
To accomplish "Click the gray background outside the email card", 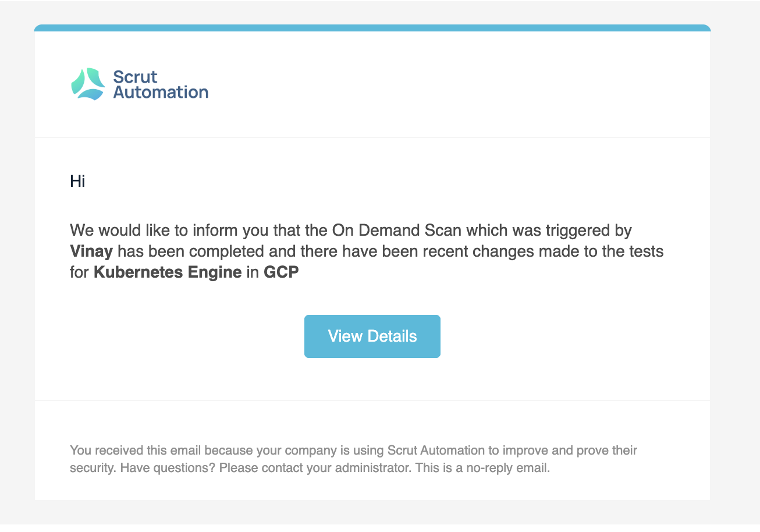I will coord(734,262).
